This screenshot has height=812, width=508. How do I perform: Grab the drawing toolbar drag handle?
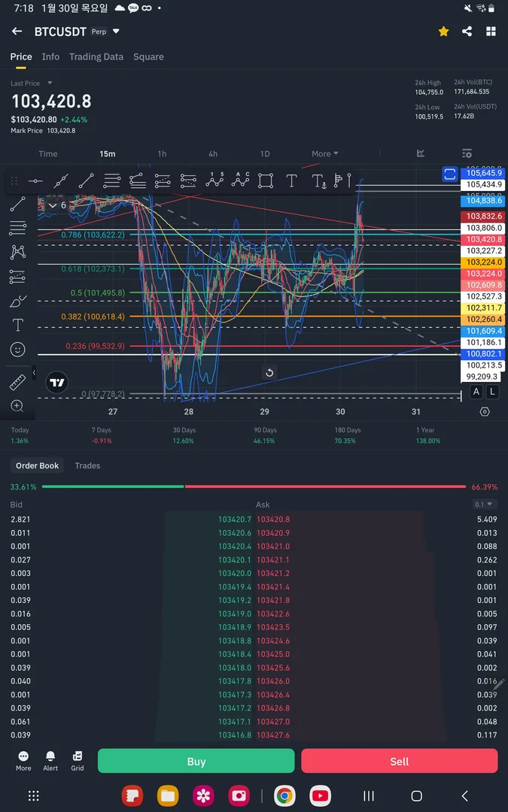pos(14,180)
